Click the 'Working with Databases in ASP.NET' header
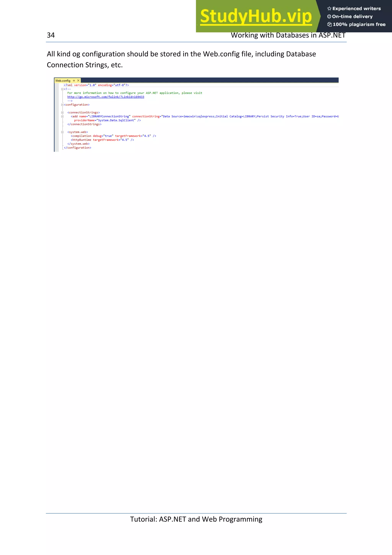Image resolution: width=392 pixels, height=555 pixels. coord(288,35)
